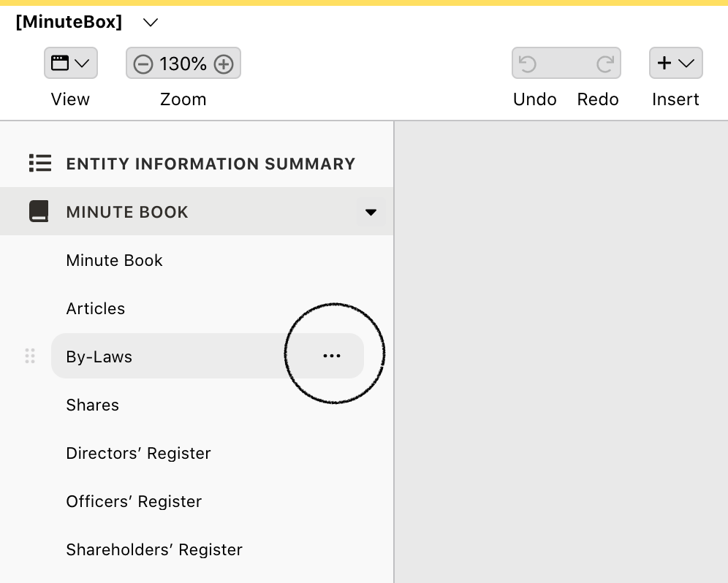This screenshot has height=583, width=728.
Task: Open the MinuteBox title dropdown
Action: click(151, 23)
